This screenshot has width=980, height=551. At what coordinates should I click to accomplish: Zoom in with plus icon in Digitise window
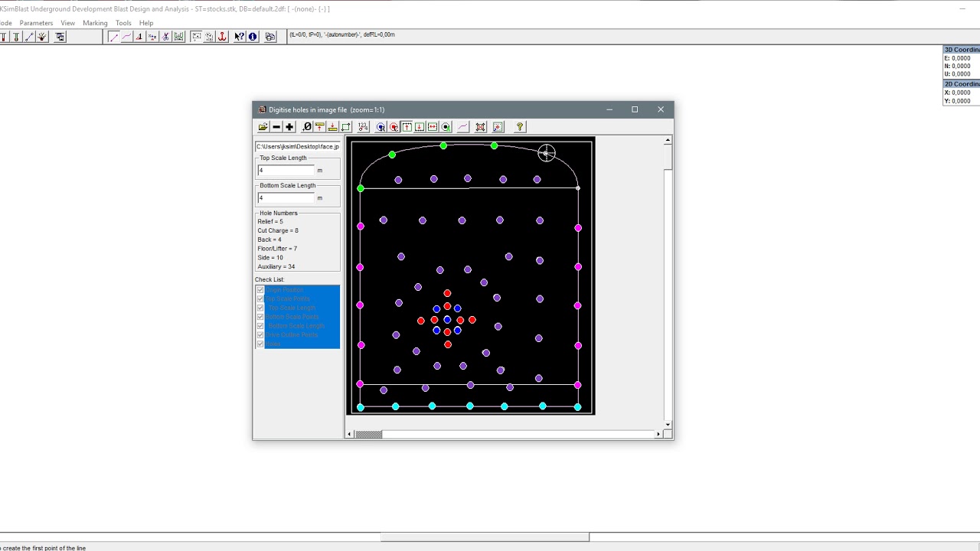(x=289, y=127)
